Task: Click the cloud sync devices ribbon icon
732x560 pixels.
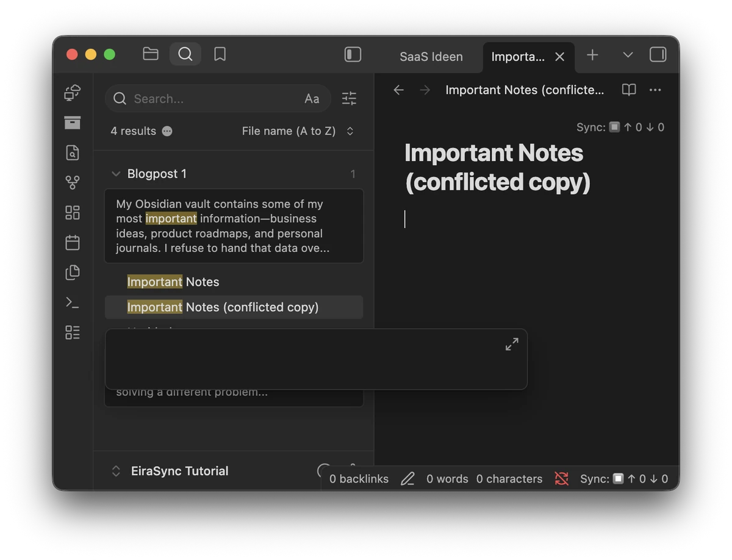Action: [x=73, y=93]
